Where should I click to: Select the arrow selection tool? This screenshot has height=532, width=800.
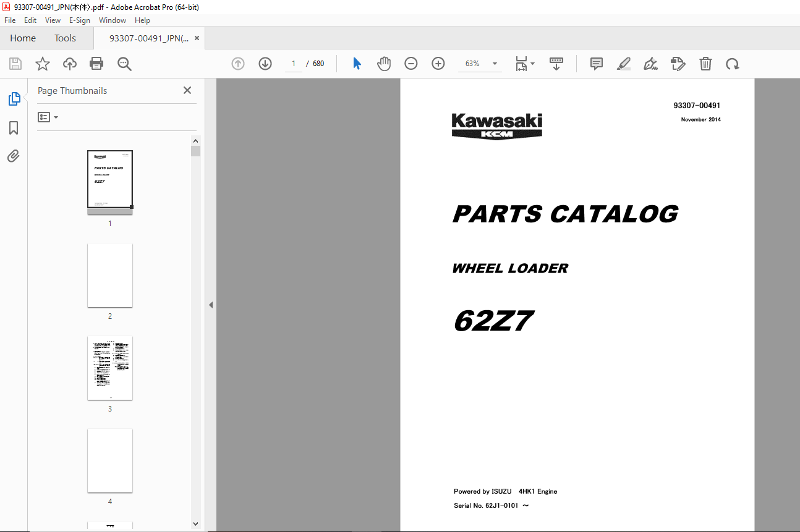[357, 64]
